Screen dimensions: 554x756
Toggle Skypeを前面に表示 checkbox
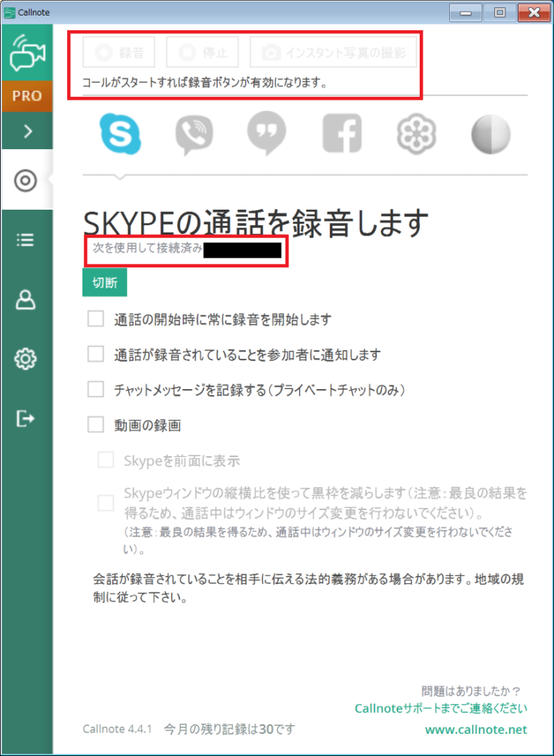(x=105, y=460)
